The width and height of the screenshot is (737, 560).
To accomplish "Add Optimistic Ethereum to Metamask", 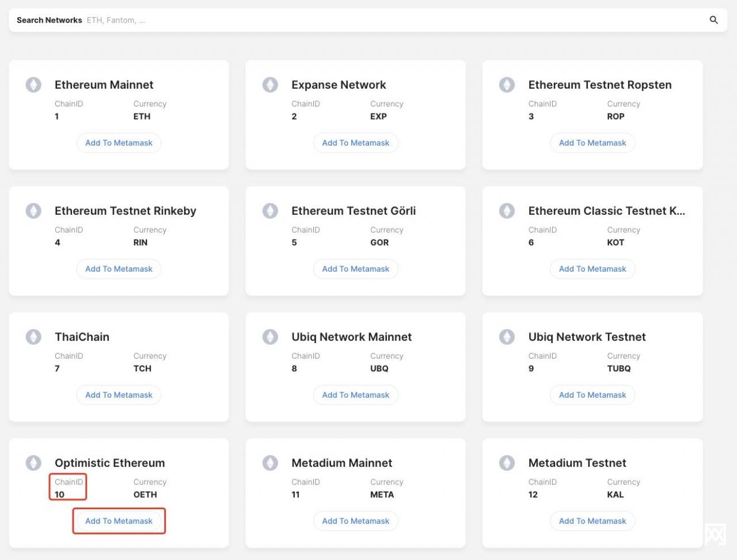I will [x=119, y=521].
